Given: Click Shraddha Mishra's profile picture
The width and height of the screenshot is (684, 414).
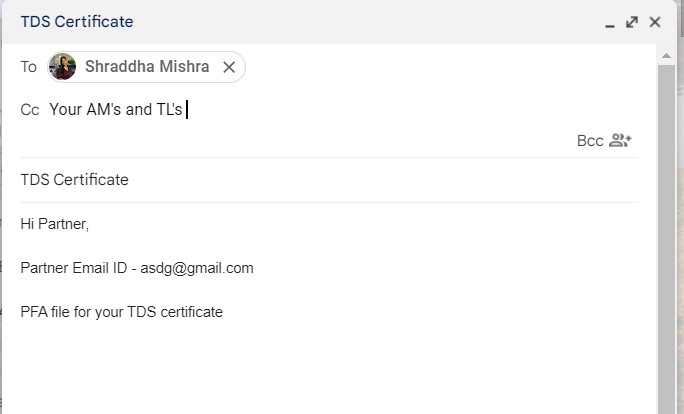Looking at the screenshot, I should pos(63,67).
